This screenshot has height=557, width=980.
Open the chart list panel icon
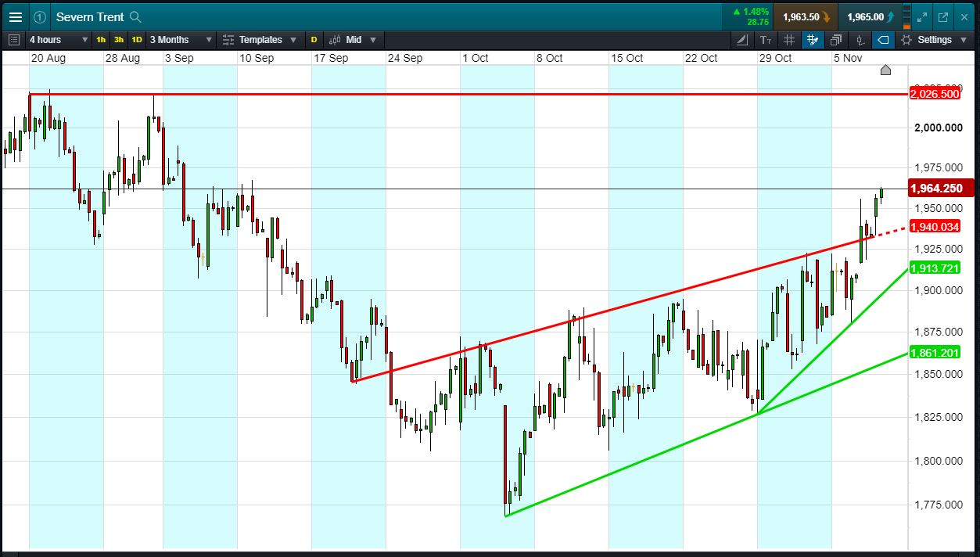(x=13, y=40)
